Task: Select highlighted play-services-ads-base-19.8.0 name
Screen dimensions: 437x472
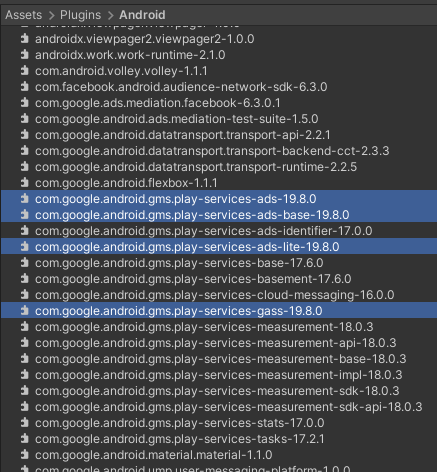Action: point(192,215)
